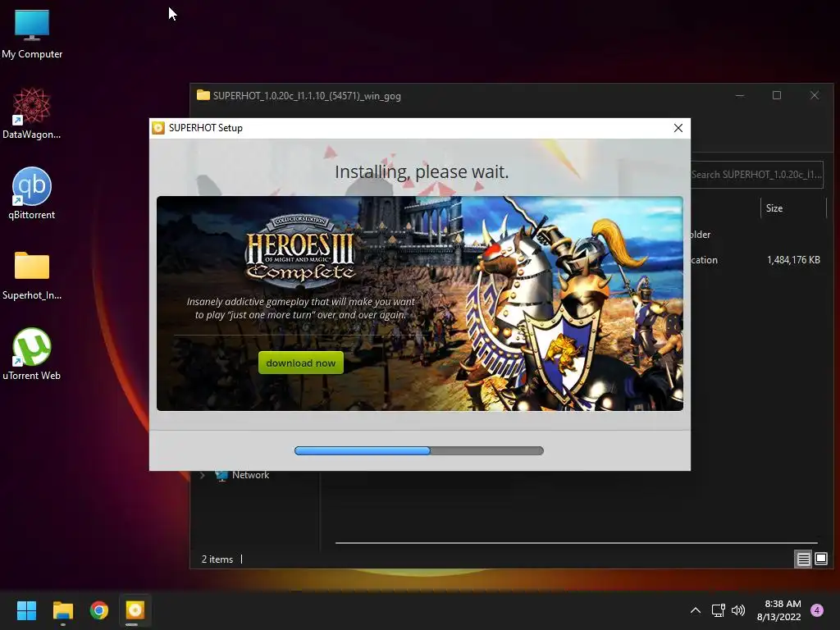The image size is (840, 630).
Task: Open the notification center badge
Action: [x=817, y=610]
